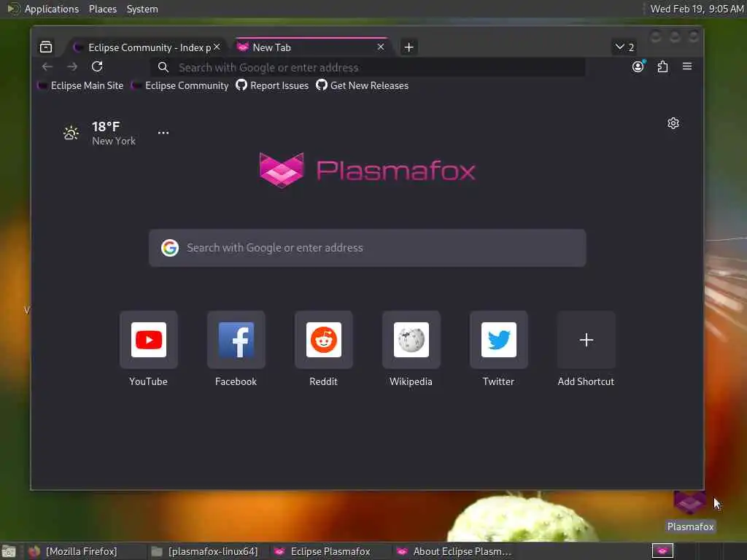Reload the current page
Image resolution: width=747 pixels, height=560 pixels.
tap(97, 66)
